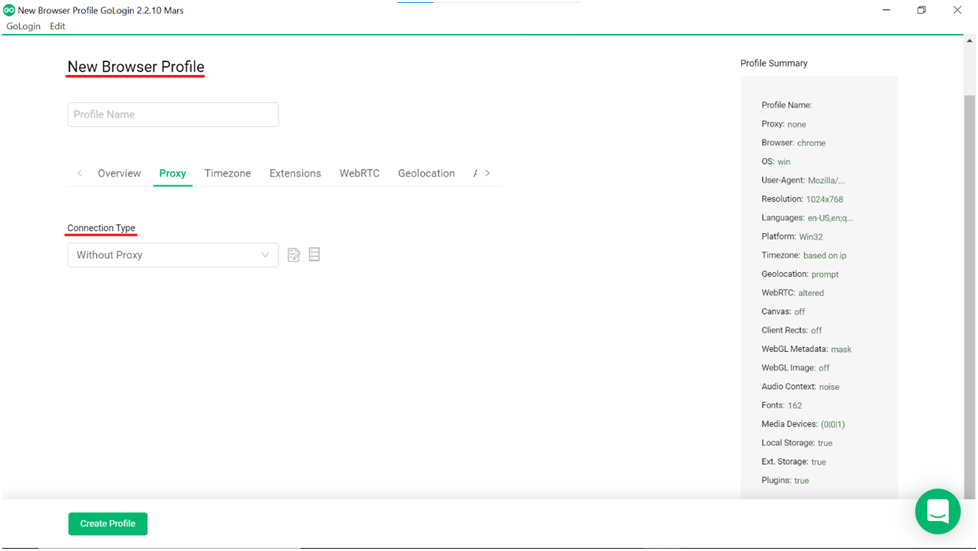Screen dimensions: 978x551
Task: Click the paste proxy icon beside Connection Type
Action: [294, 255]
